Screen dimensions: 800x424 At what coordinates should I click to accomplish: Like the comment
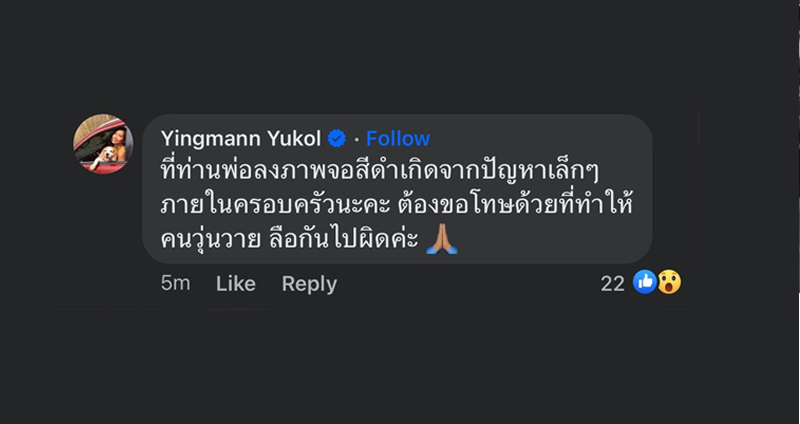tap(236, 283)
